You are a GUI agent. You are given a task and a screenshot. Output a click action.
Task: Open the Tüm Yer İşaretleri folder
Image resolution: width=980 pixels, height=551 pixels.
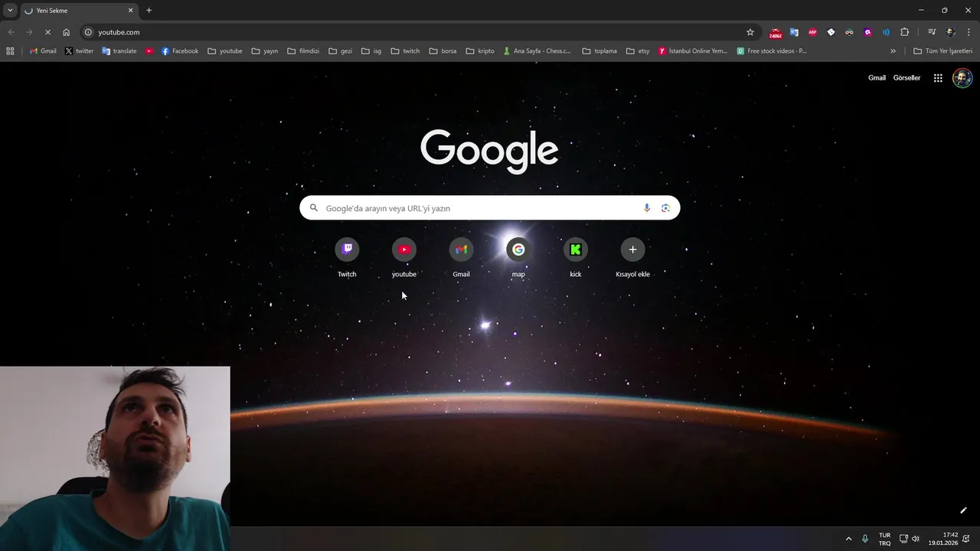[x=943, y=51]
